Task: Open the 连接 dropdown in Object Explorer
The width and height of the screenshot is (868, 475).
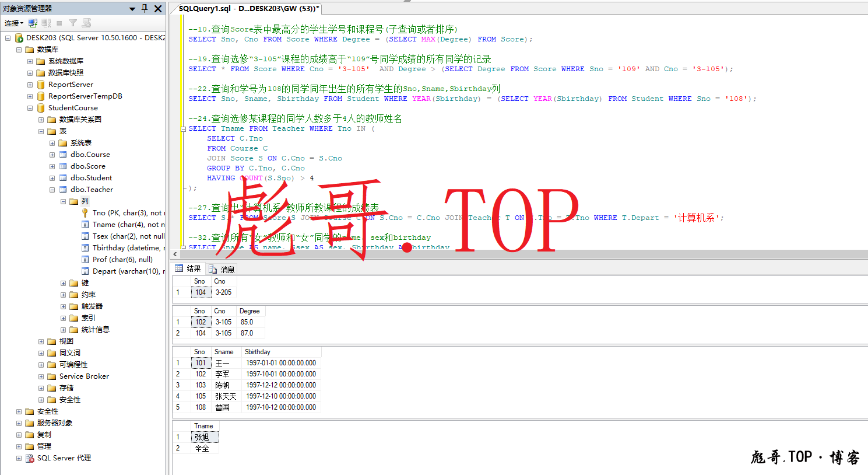Action: (x=14, y=23)
